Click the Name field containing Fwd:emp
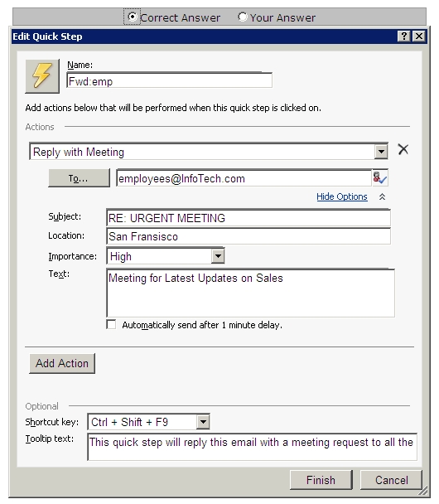The width and height of the screenshot is (439, 504). click(x=170, y=80)
